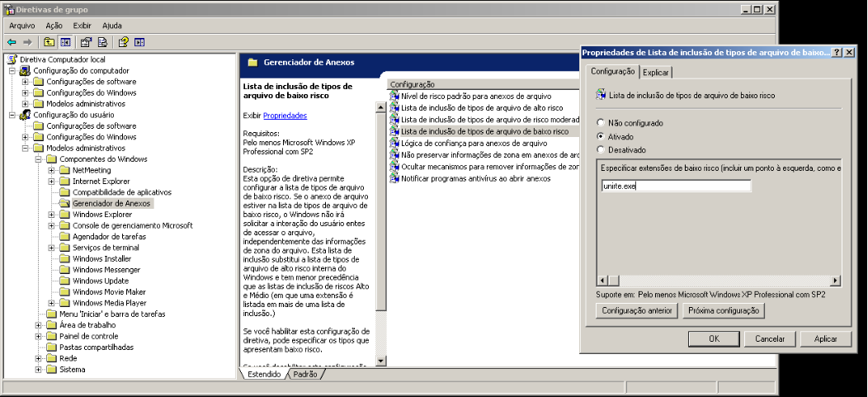Viewport: 868px width, 397px height.
Task: Select the Não configurado radio button
Action: pos(600,123)
